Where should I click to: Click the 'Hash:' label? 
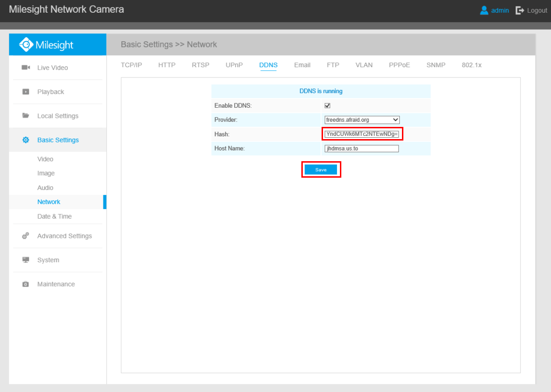(x=222, y=134)
